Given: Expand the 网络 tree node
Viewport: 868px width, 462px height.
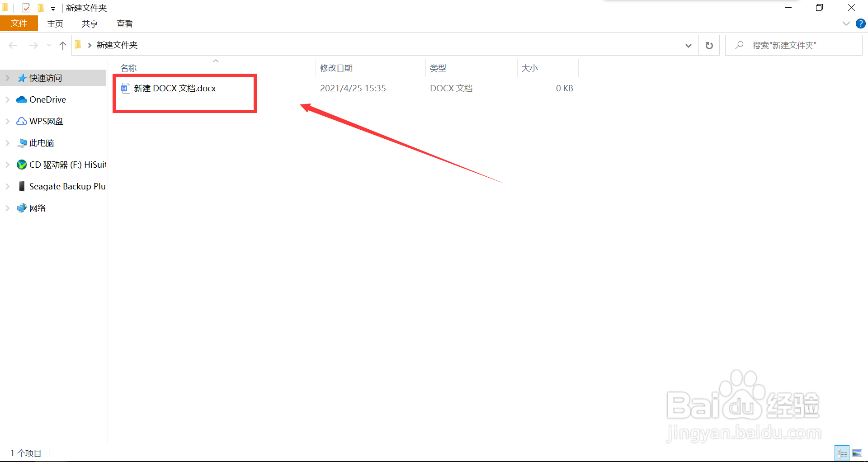Looking at the screenshot, I should click(8, 208).
